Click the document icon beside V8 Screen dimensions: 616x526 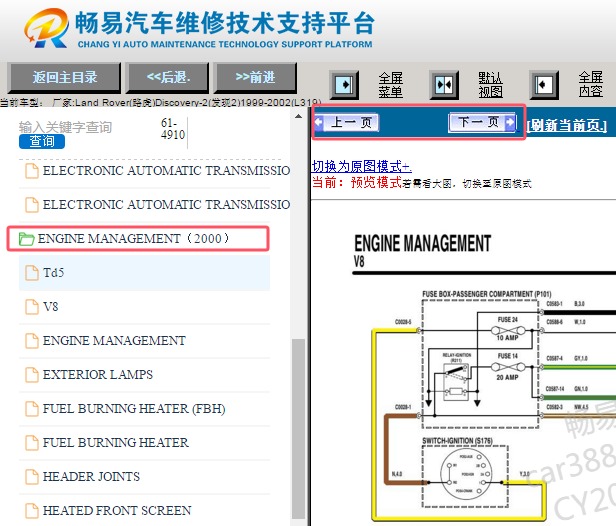pyautogui.click(x=32, y=307)
